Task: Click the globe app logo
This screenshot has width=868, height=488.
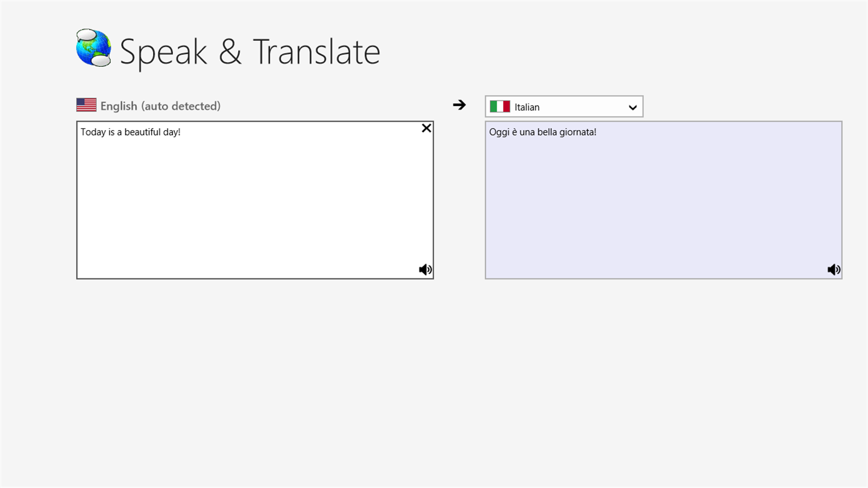Action: tap(93, 48)
